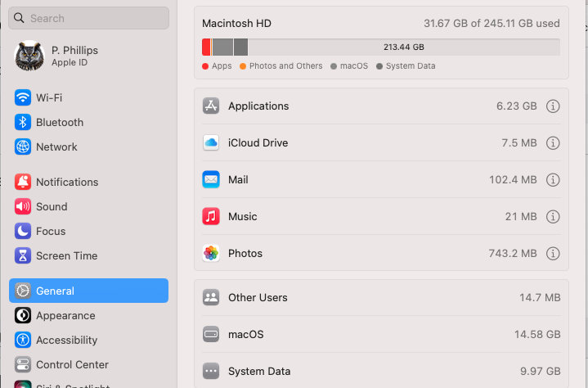Click the red Apps segment in storage bar
Image resolution: width=588 pixels, height=388 pixels.
(x=206, y=47)
